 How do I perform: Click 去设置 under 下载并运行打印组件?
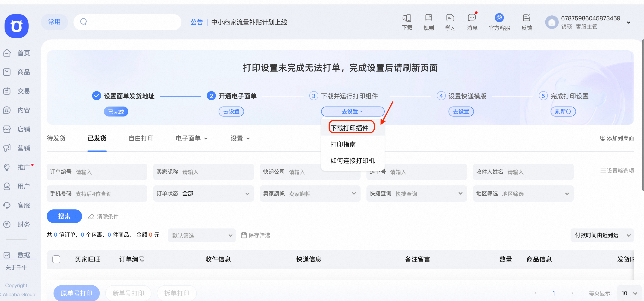tap(353, 112)
